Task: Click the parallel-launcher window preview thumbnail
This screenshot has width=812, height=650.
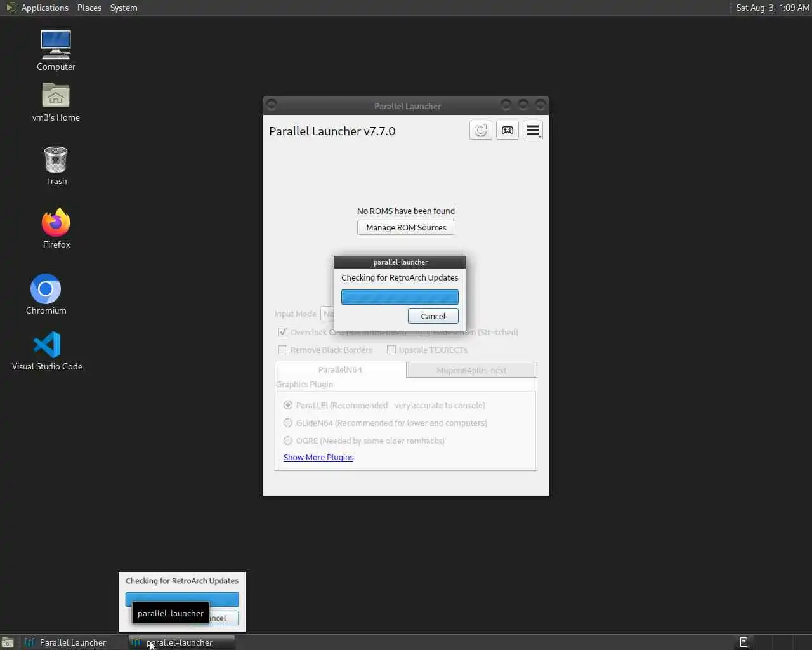Action: point(182,601)
